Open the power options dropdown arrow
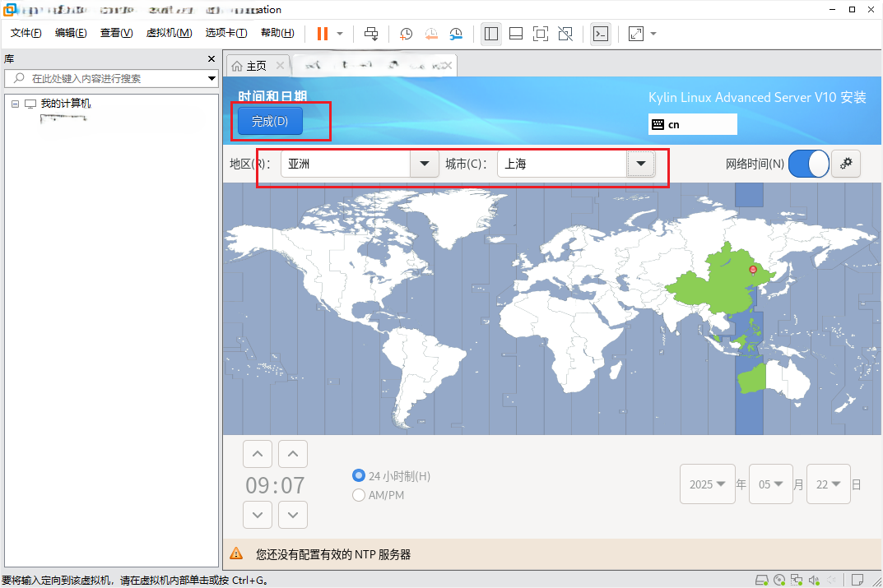The width and height of the screenshot is (883, 588). [x=340, y=34]
